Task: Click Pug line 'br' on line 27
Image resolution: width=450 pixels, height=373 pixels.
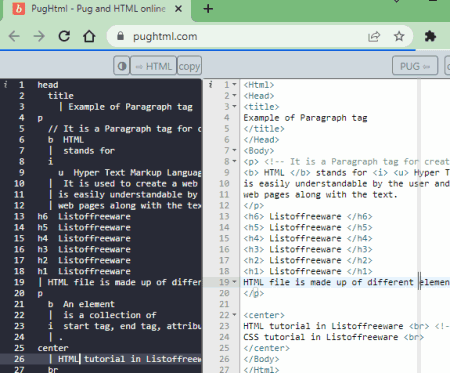Action: click(53, 369)
